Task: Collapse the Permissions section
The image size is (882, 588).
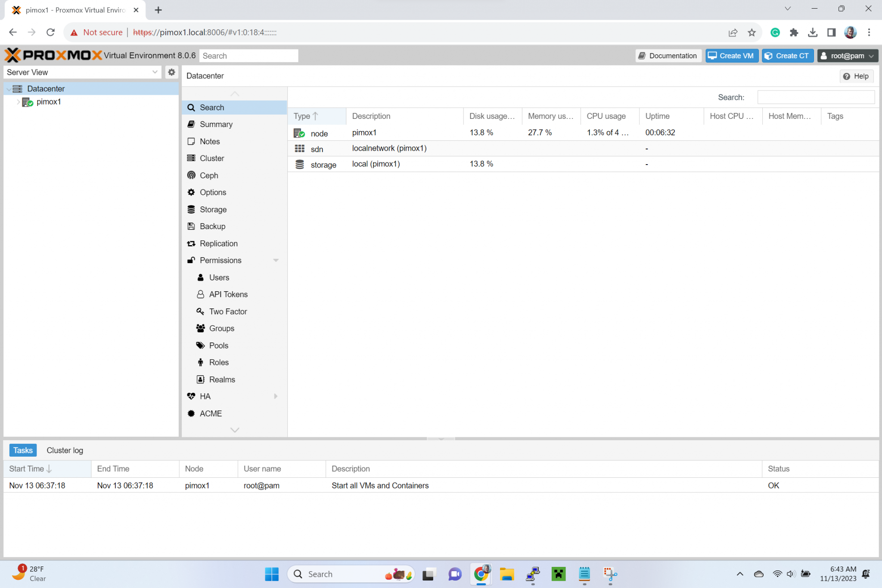Action: point(276,260)
